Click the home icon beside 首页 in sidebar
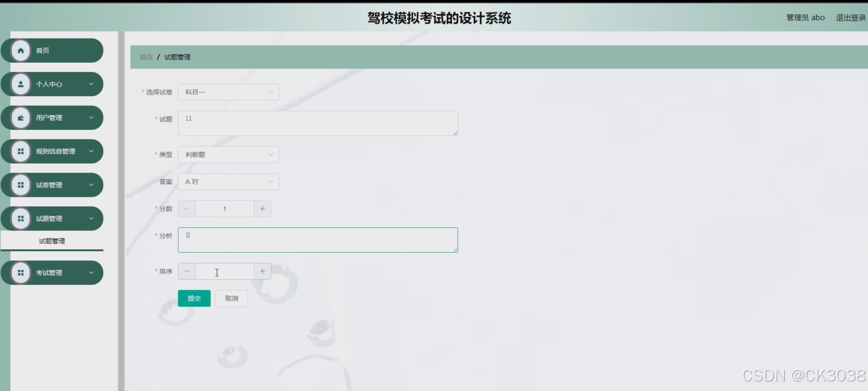 22,51
